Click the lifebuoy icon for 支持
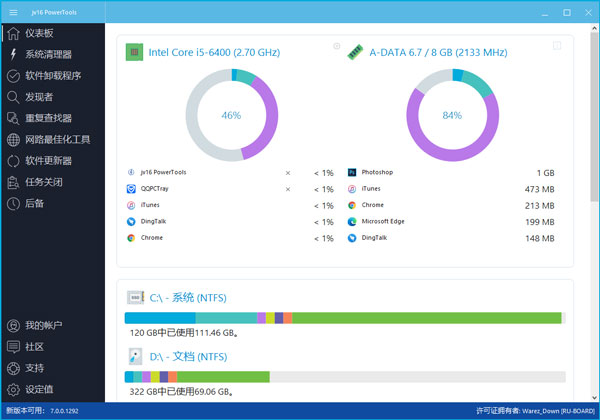 (x=13, y=368)
